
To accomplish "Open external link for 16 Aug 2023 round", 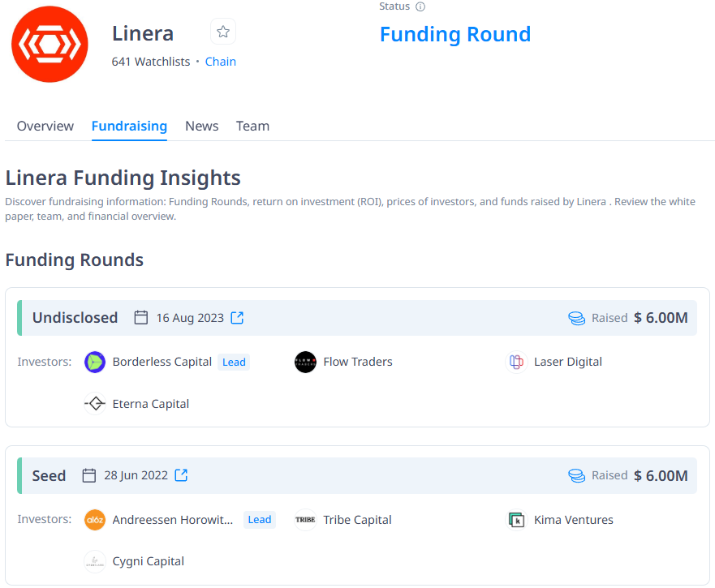I will (237, 318).
